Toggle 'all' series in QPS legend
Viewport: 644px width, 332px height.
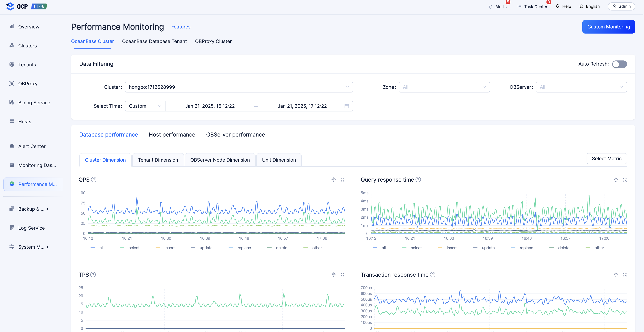[x=97, y=248]
